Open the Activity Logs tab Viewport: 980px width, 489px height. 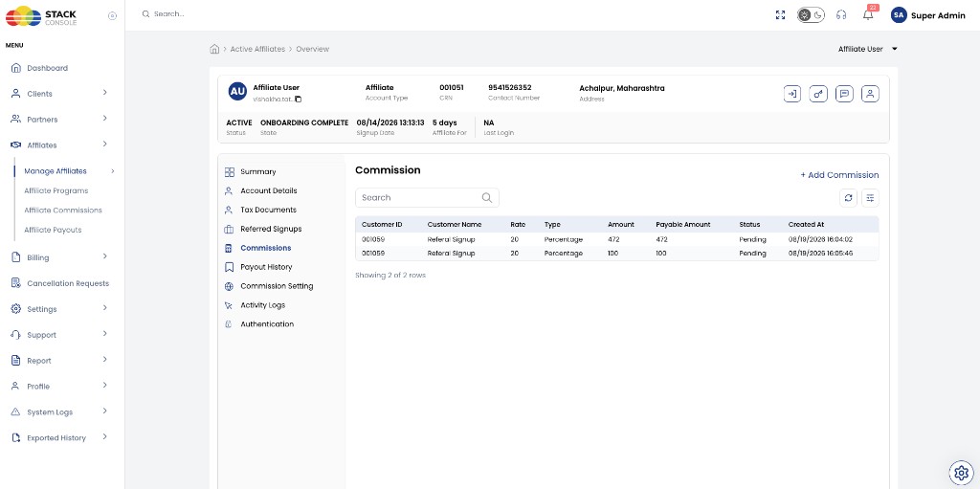[x=262, y=305]
